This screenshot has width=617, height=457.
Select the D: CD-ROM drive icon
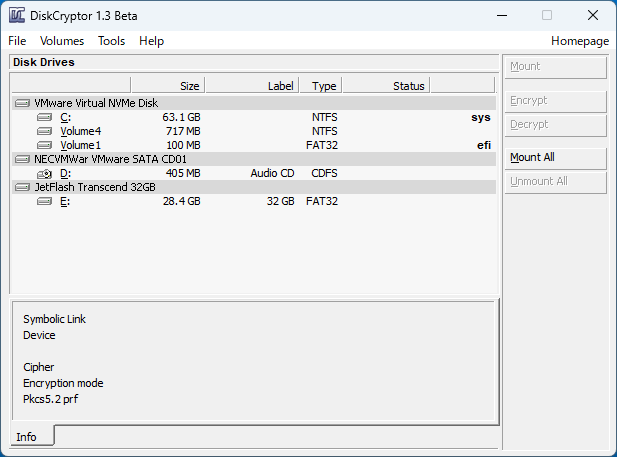[44, 174]
